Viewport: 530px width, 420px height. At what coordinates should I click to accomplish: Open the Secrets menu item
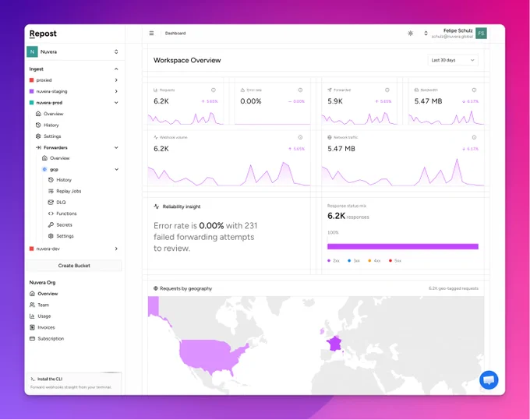pos(64,224)
